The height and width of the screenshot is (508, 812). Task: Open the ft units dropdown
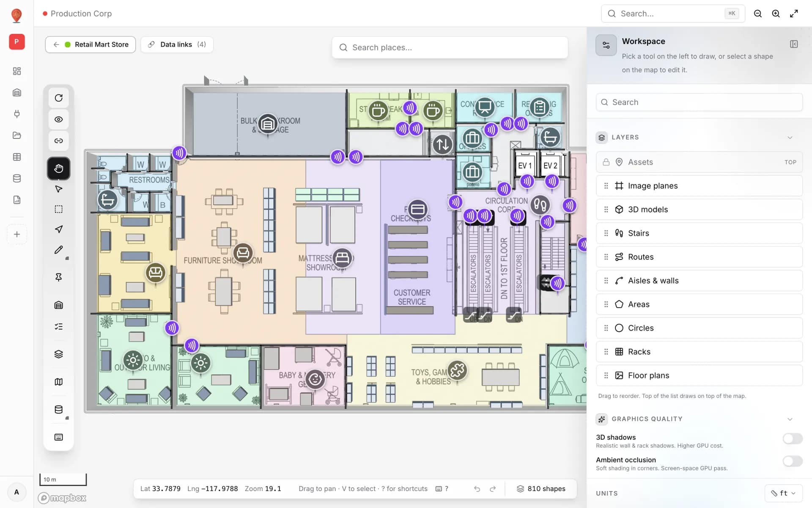783,493
